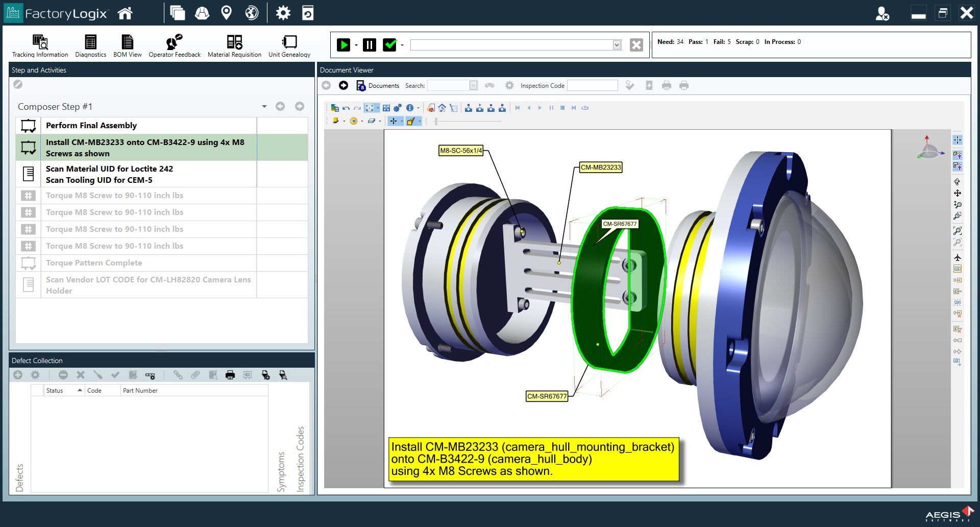
Task: Open Operator Feedback
Action: 174,45
